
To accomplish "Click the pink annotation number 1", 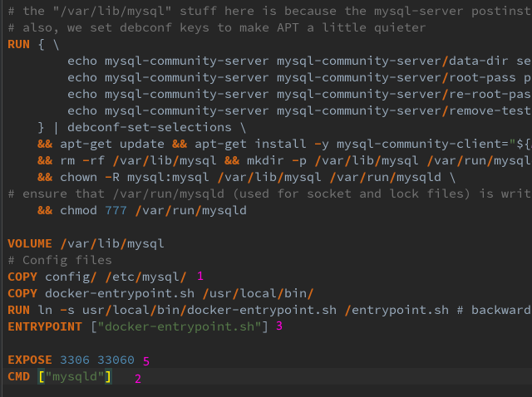I will (x=200, y=276).
